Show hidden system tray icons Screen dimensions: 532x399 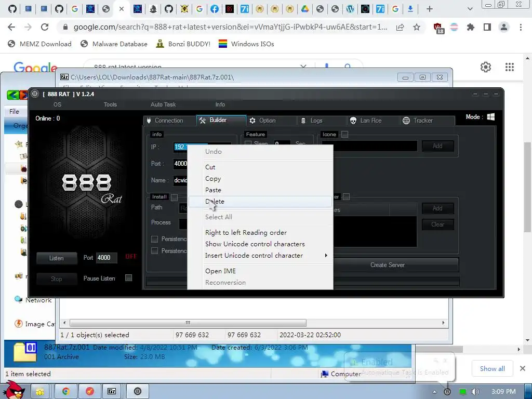click(435, 392)
